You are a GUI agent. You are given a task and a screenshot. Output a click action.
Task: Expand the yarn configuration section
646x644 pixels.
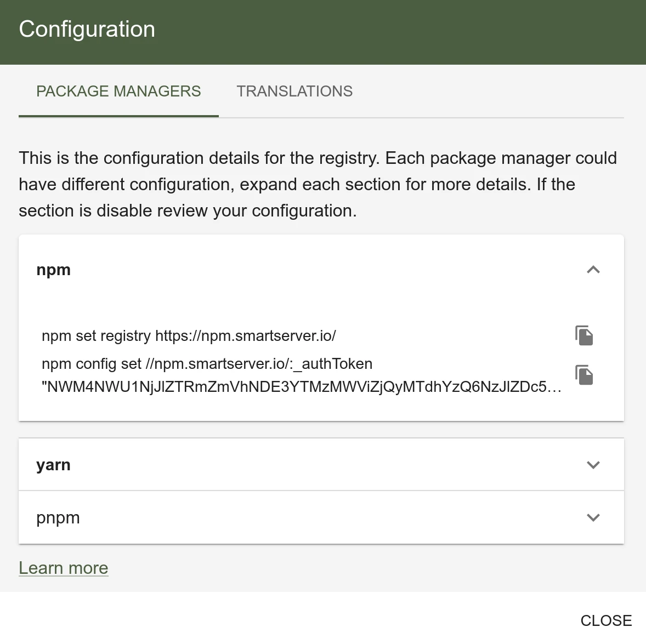593,464
